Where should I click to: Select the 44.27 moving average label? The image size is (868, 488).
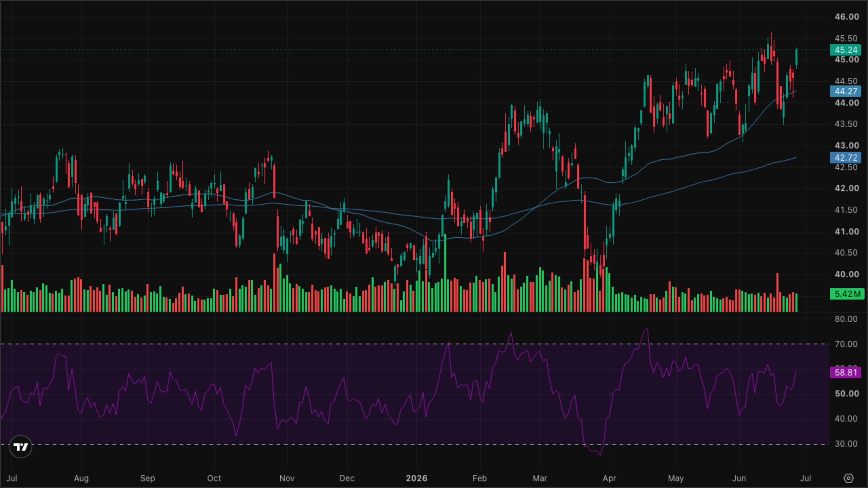(846, 91)
